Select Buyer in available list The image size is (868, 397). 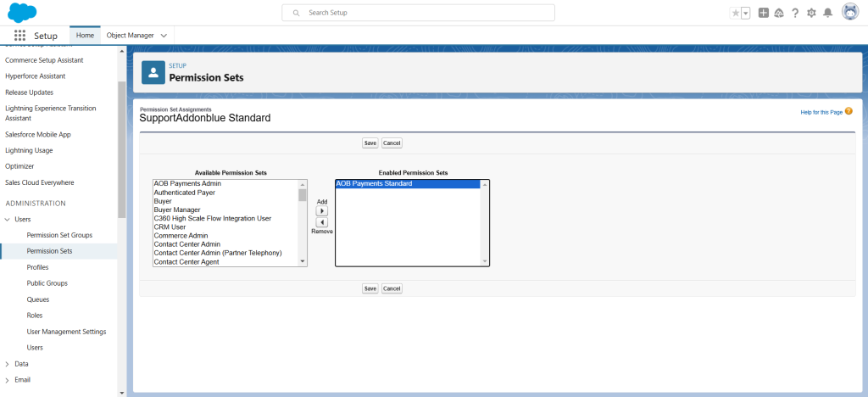(225, 201)
